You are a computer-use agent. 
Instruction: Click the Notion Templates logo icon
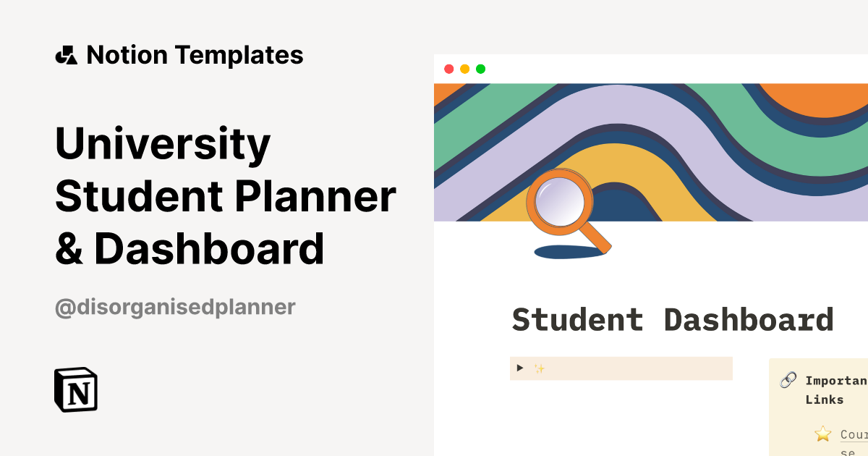(x=66, y=54)
